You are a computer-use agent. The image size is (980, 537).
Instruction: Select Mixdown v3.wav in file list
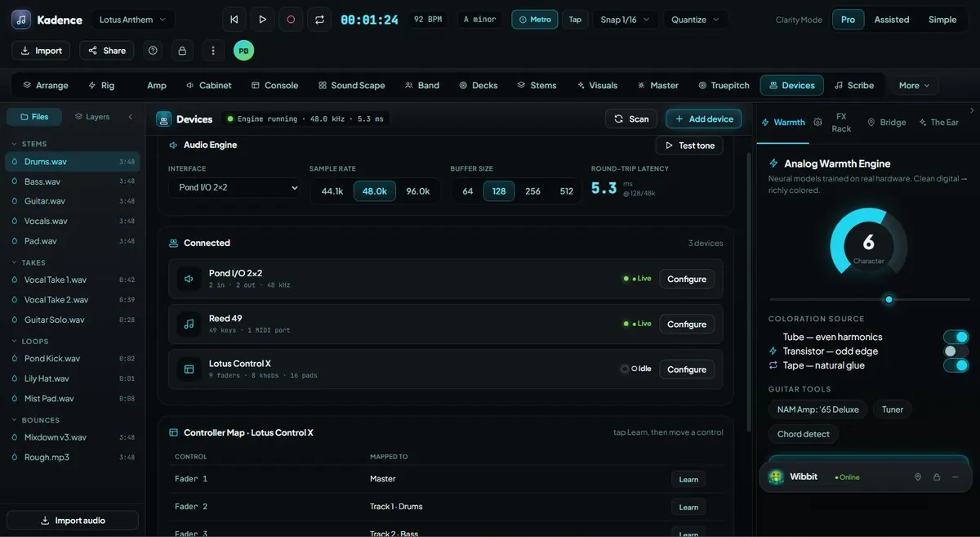tap(73, 437)
